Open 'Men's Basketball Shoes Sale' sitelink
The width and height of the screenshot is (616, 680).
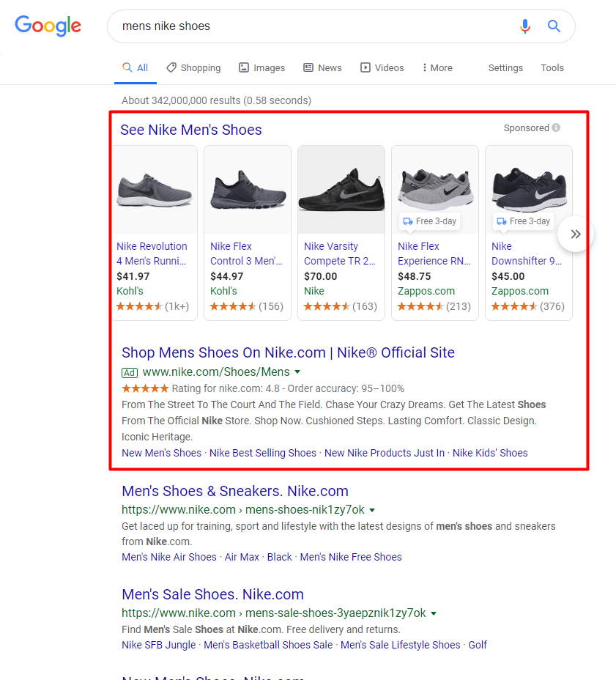[268, 645]
